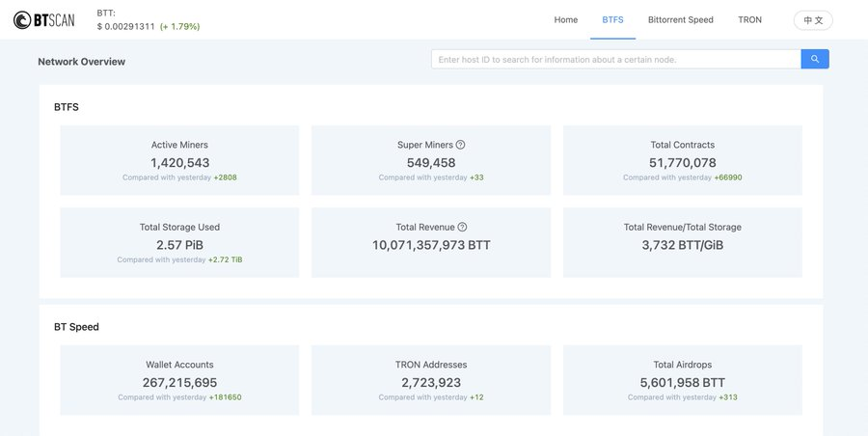Viewport: 868px width, 436px height.
Task: Click the +12 change figure
Action: coord(476,397)
